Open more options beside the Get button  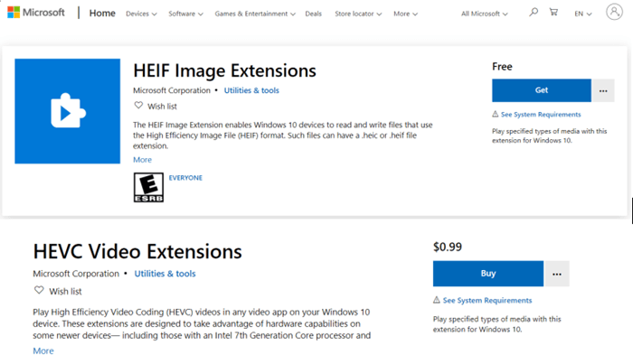pyautogui.click(x=603, y=90)
